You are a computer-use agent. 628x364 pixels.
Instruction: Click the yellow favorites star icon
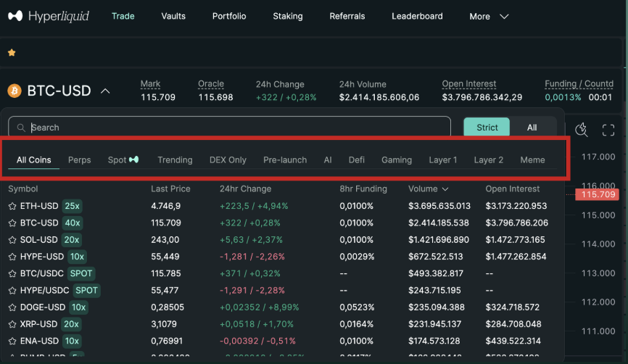point(12,53)
